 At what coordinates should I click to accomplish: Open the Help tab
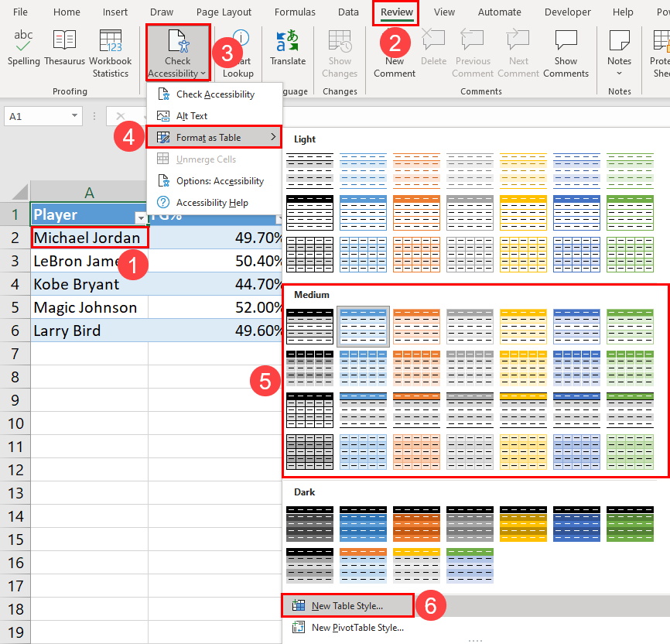coord(623,12)
